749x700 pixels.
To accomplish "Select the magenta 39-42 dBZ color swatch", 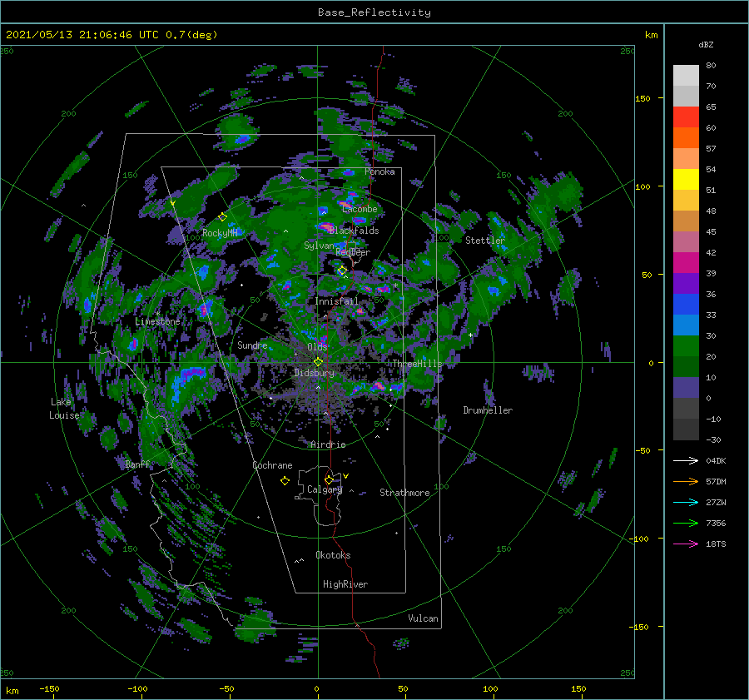I will click(686, 263).
